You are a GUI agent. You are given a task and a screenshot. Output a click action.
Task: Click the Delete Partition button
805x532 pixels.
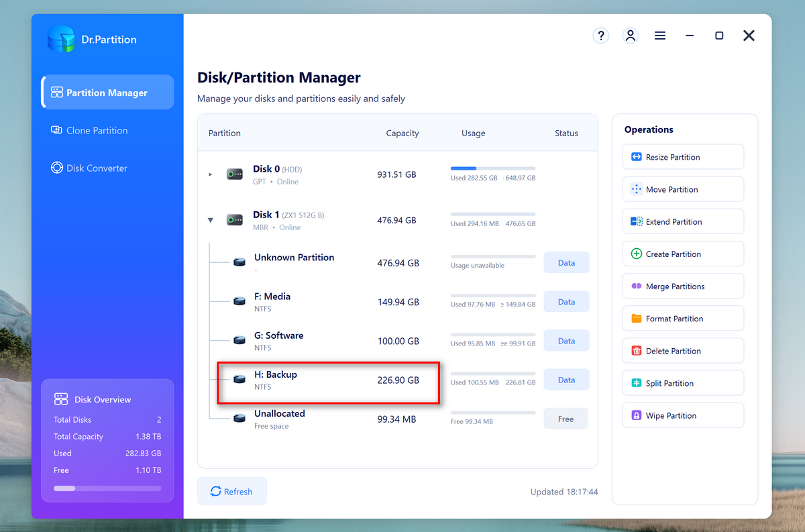[x=684, y=351]
